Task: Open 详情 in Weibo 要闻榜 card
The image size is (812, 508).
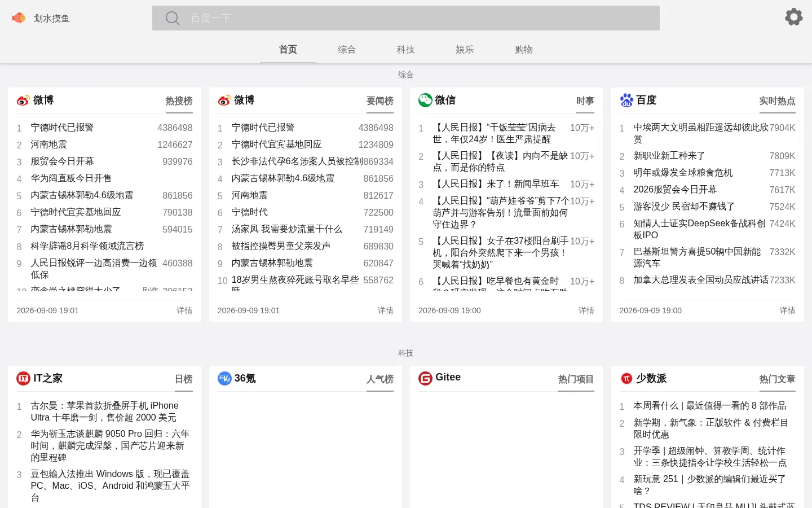Action: click(386, 310)
